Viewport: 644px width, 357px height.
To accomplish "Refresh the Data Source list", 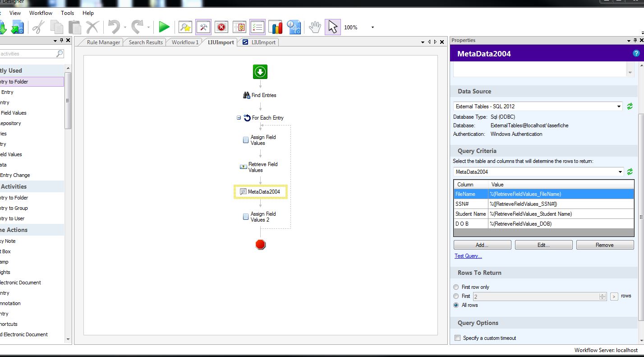I will click(x=630, y=107).
